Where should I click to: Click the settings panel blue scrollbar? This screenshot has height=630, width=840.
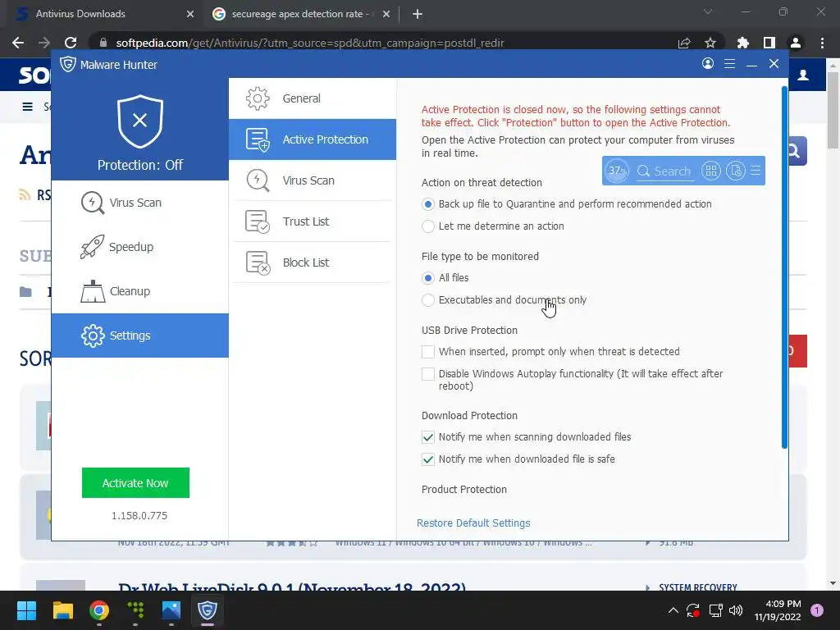784,267
